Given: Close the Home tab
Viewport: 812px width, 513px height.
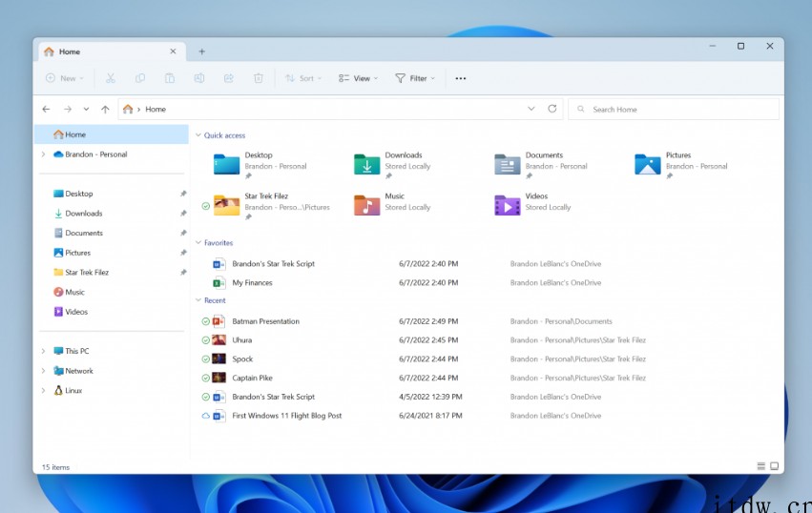Looking at the screenshot, I should 173,51.
